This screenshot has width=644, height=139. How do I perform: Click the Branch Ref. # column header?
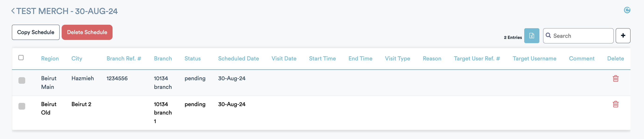(x=124, y=59)
